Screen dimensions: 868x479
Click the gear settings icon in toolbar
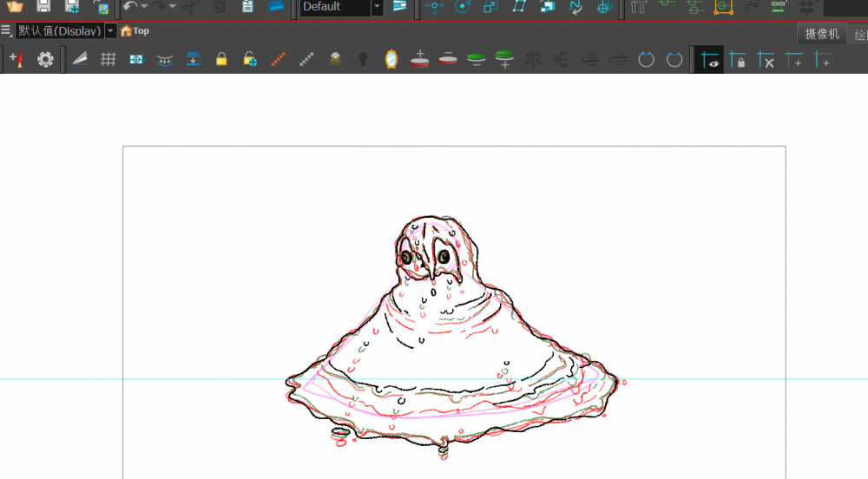45,60
